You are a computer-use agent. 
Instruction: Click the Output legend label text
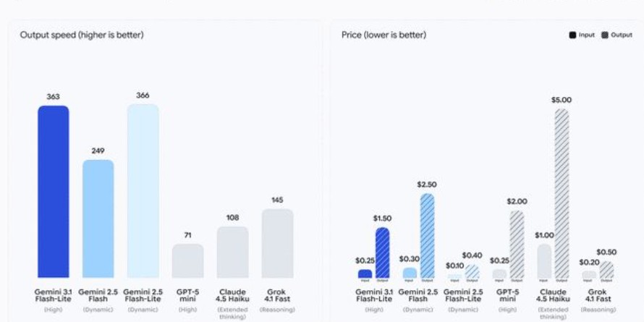click(621, 35)
